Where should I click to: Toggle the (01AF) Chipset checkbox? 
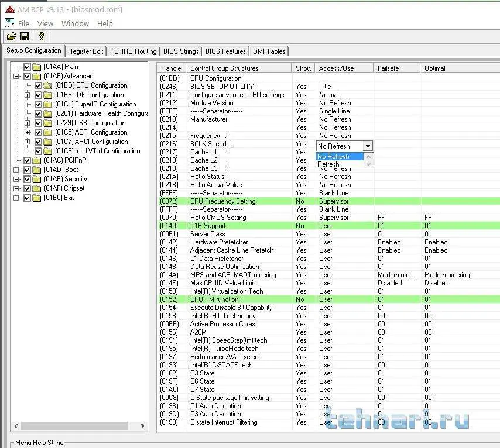pyautogui.click(x=27, y=188)
